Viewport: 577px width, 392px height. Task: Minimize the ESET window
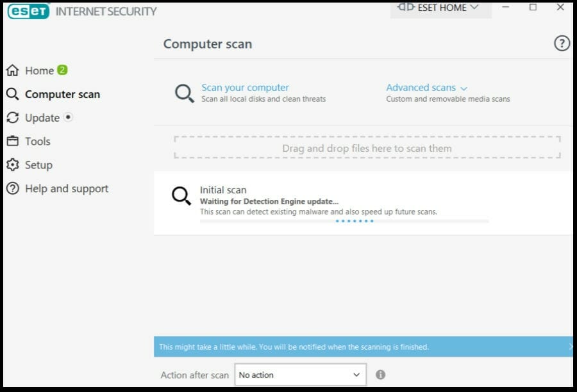tap(506, 7)
